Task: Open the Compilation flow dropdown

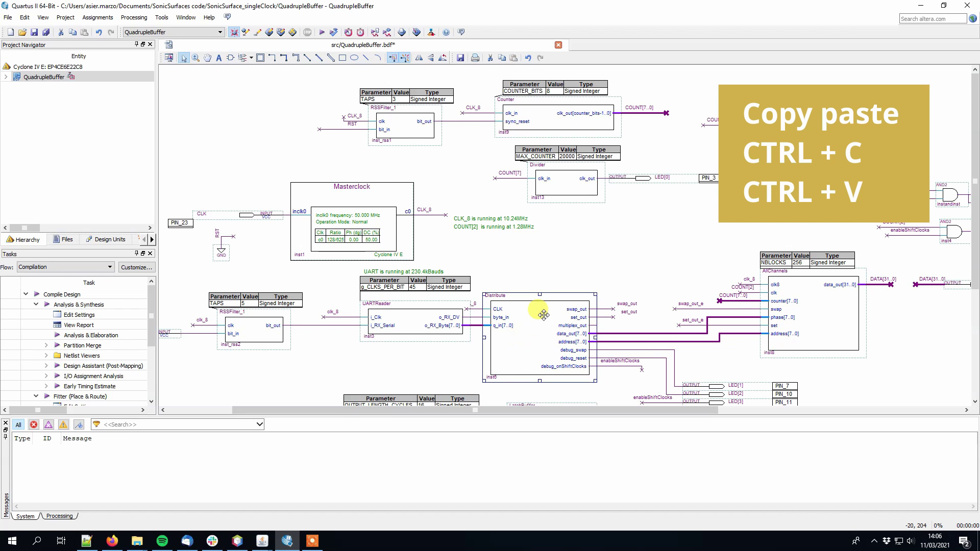Action: click(x=109, y=267)
